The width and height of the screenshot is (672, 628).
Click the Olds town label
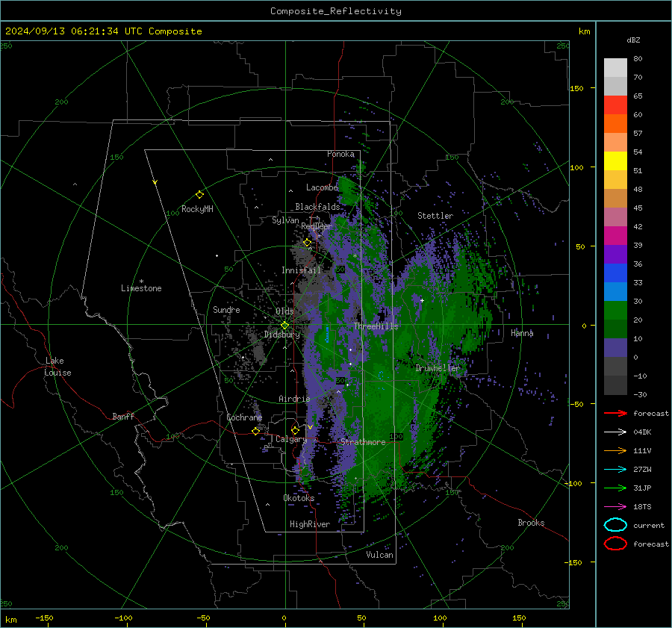coord(284,311)
